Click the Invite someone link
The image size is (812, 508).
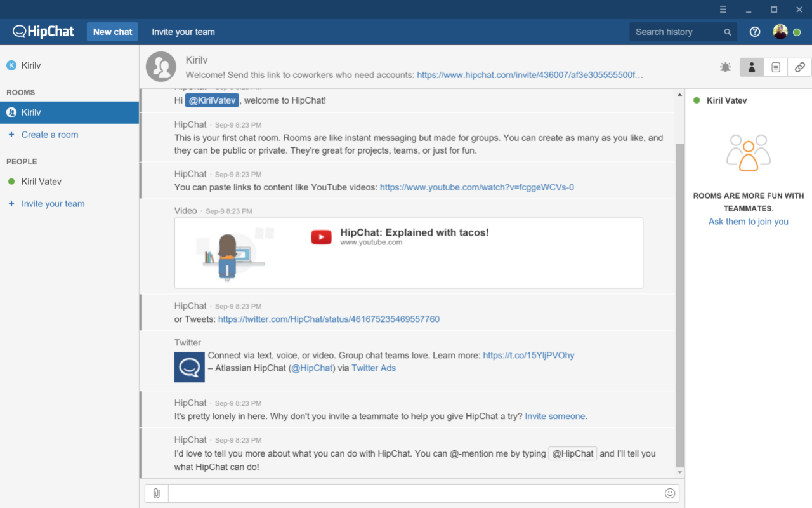555,417
